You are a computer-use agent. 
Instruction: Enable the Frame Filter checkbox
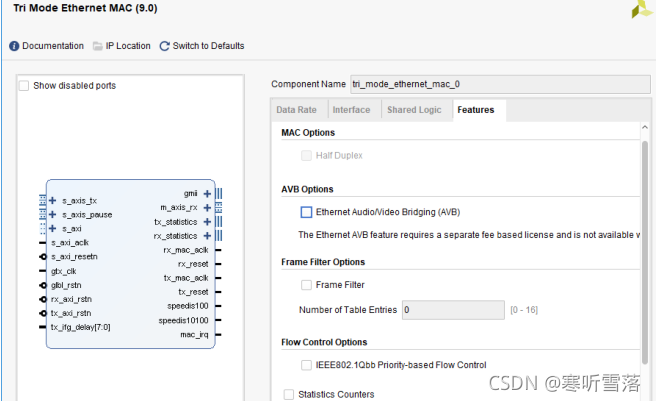point(306,285)
